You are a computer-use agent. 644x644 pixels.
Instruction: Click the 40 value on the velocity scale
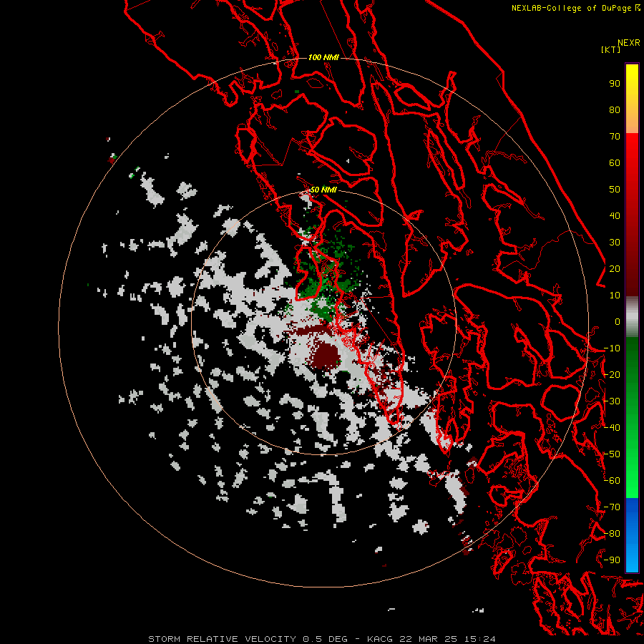615,216
